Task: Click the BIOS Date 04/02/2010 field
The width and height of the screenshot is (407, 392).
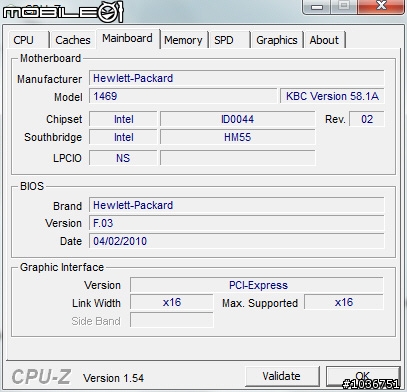Action: click(x=237, y=241)
